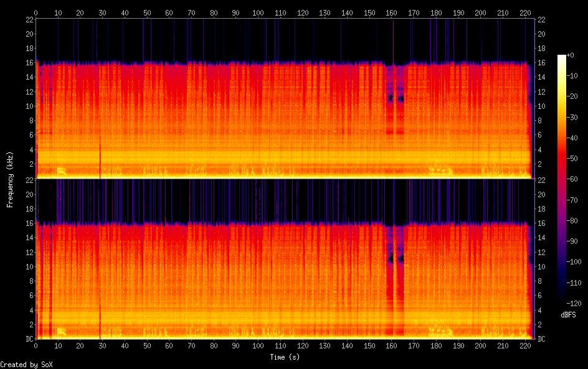Click the 100 tick on the bottom time axis
Viewport: 588px width, 369px height.
tap(258, 346)
